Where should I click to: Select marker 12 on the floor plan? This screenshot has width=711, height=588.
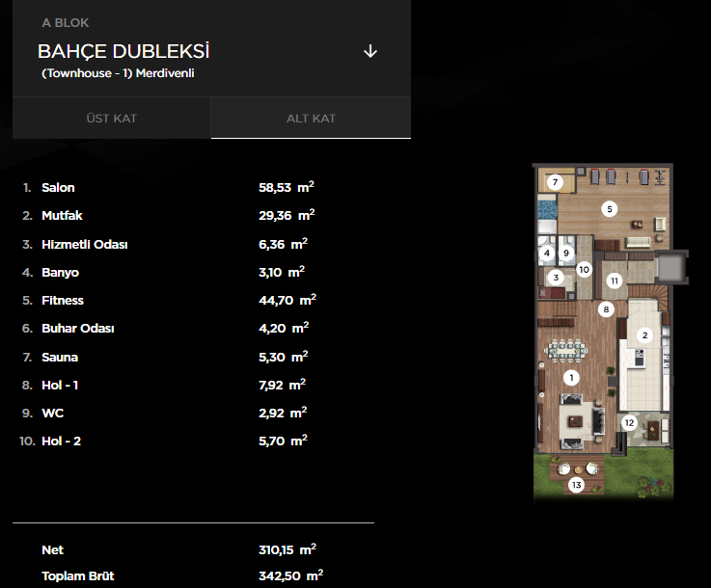pyautogui.click(x=629, y=422)
